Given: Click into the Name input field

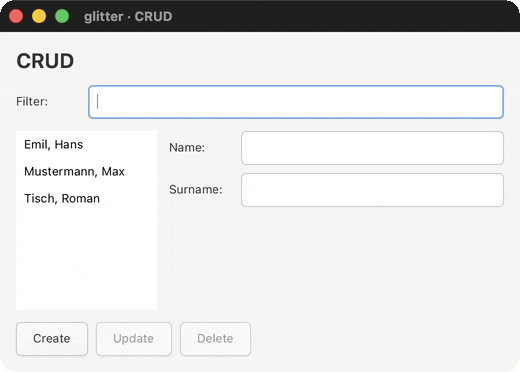Looking at the screenshot, I should (372, 148).
